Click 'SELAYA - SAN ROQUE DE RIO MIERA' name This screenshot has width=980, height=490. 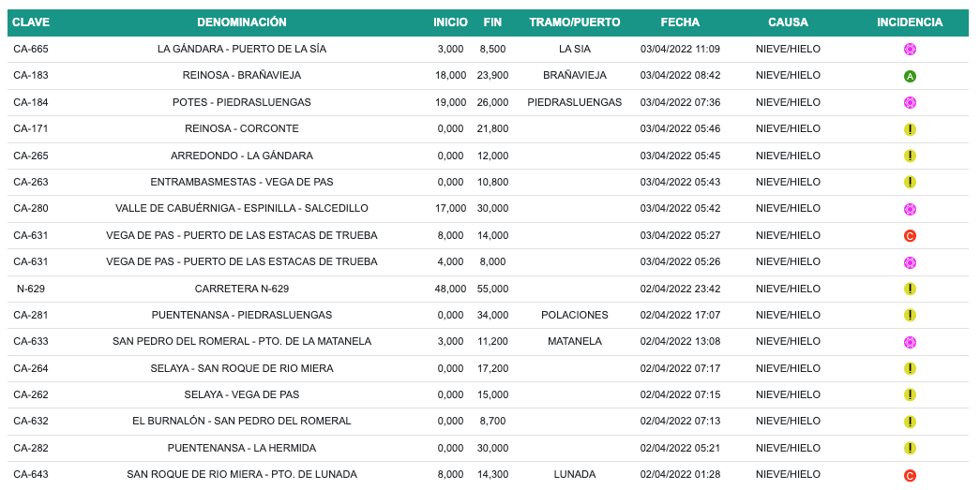coord(242,368)
